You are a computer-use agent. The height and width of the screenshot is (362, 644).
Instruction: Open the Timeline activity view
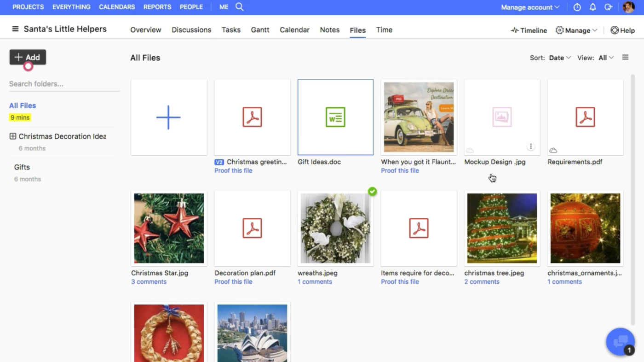point(529,30)
